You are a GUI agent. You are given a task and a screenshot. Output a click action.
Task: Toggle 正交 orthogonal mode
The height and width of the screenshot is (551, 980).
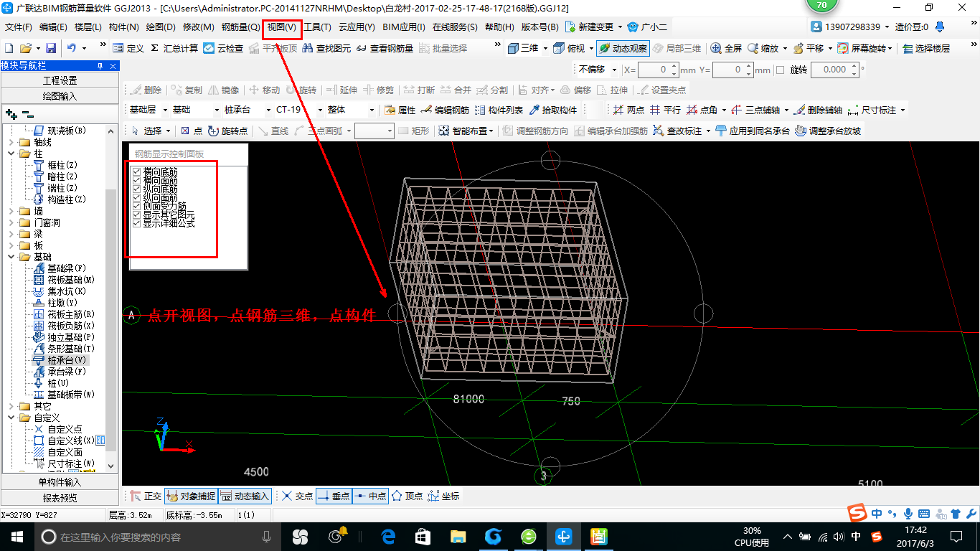(145, 496)
